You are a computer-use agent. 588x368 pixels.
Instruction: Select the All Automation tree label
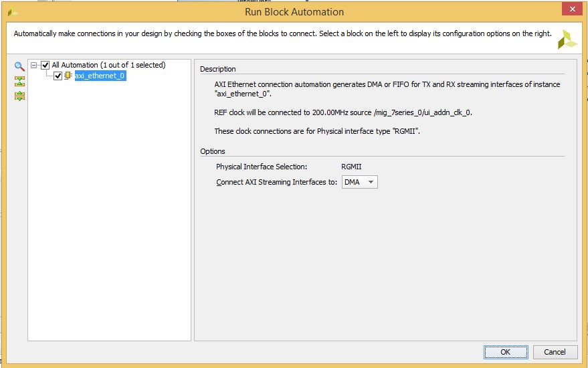[108, 65]
